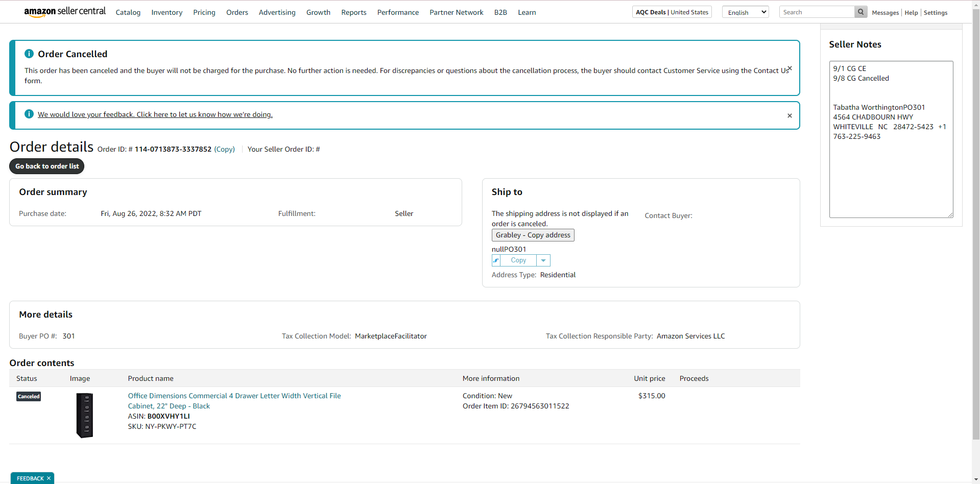Open the Catalog menu
This screenshot has width=980, height=484.
[x=128, y=12]
